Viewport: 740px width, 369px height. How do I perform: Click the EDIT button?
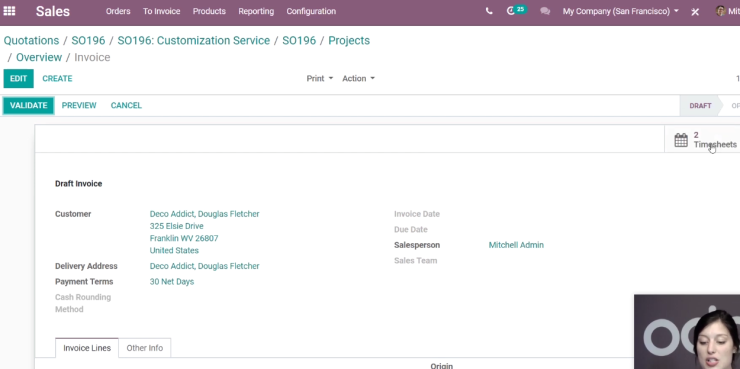[x=18, y=78]
